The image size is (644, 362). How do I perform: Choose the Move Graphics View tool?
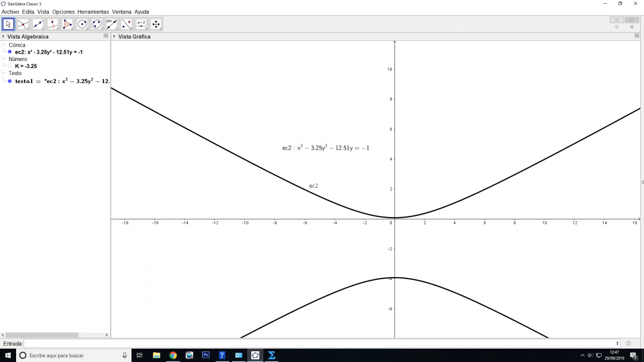(156, 24)
